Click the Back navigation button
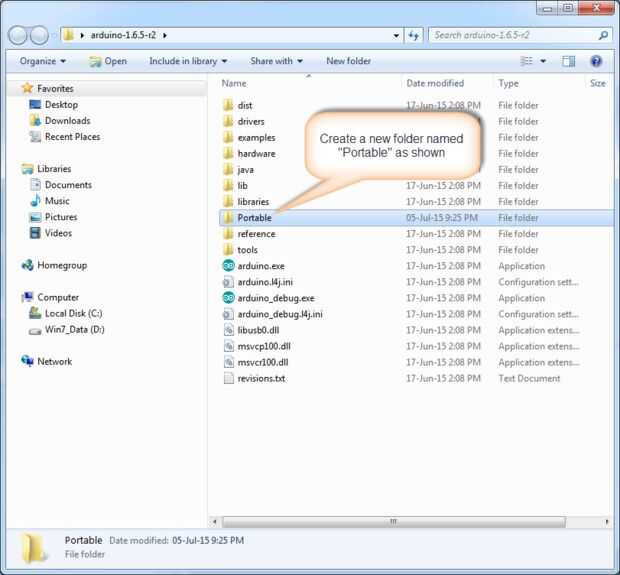 point(18,35)
